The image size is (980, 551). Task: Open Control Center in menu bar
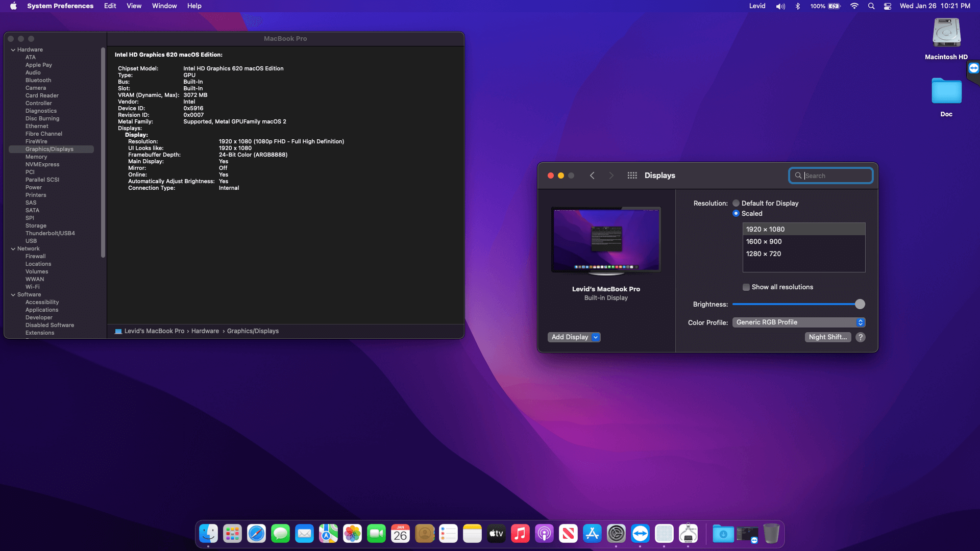[x=888, y=6]
